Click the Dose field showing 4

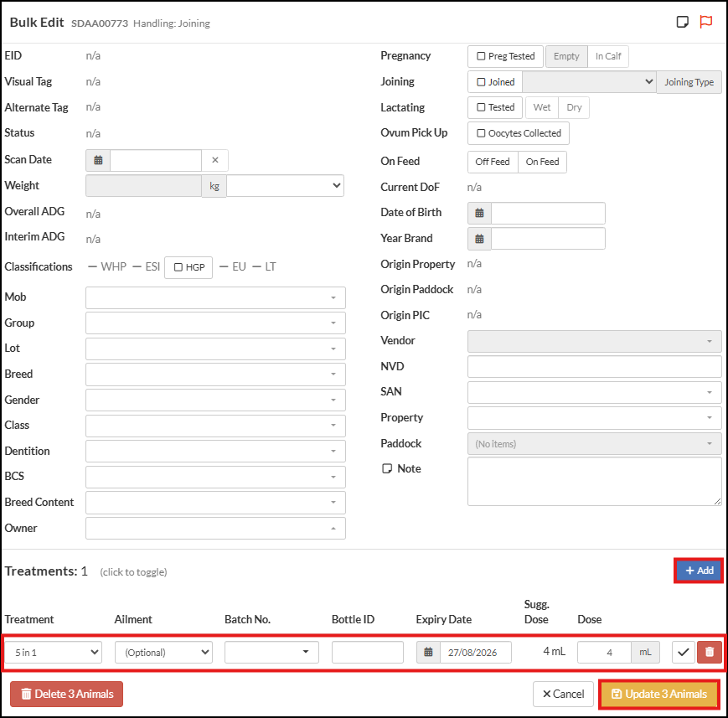(x=605, y=652)
